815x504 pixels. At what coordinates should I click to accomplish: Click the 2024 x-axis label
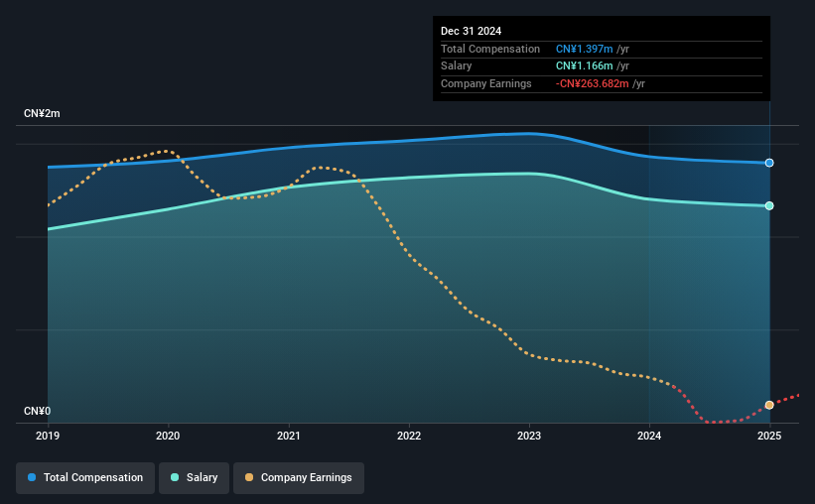coord(649,436)
